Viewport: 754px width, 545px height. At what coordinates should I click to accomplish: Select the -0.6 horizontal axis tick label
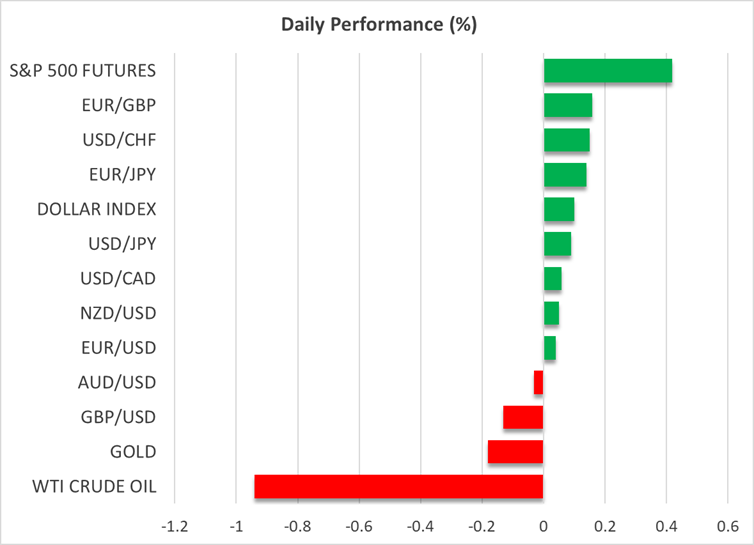tap(357, 525)
